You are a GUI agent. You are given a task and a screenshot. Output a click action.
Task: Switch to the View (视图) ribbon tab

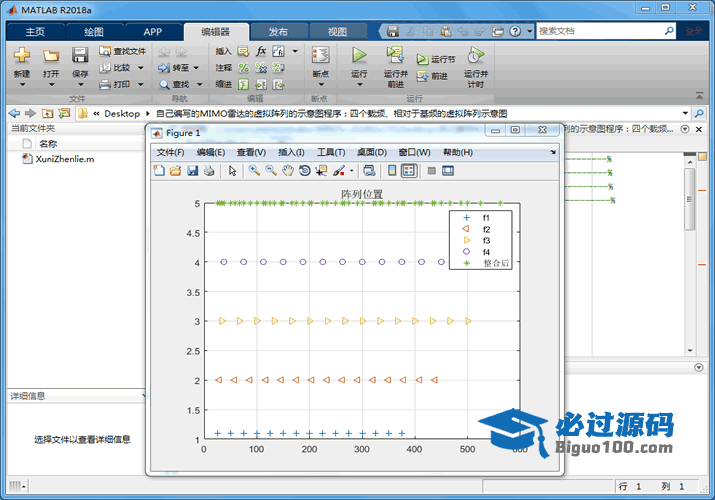click(337, 31)
